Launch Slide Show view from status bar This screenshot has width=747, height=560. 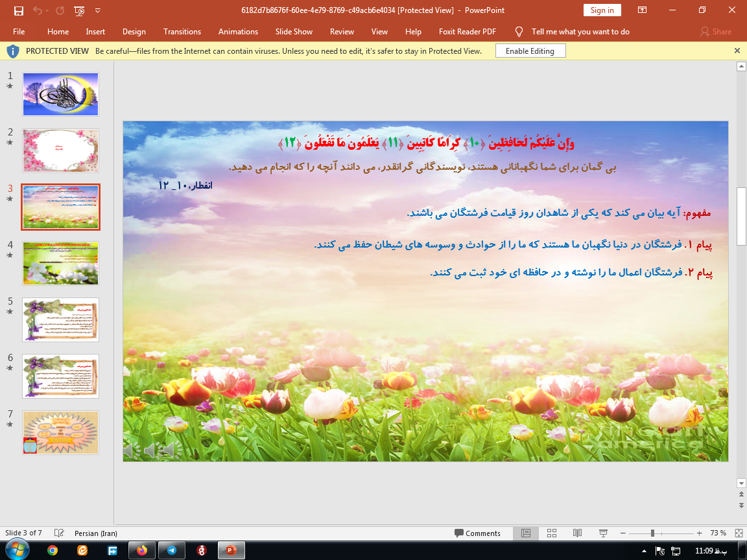point(603,533)
